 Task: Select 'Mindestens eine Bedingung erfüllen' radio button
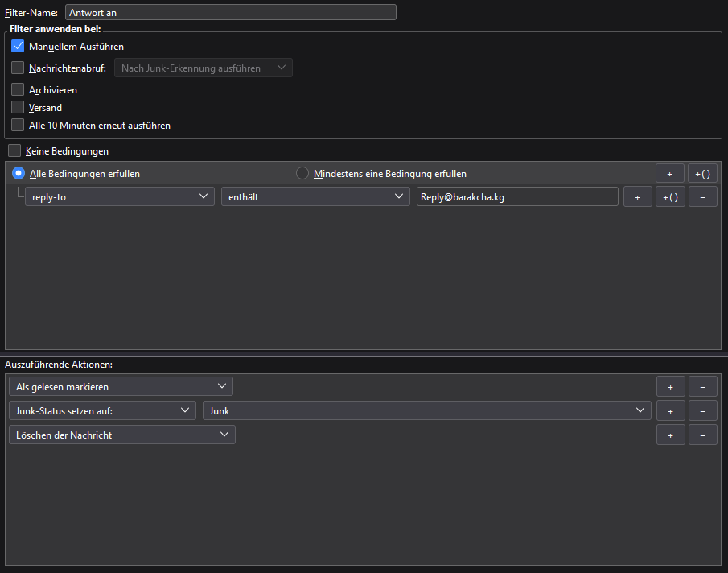click(302, 174)
